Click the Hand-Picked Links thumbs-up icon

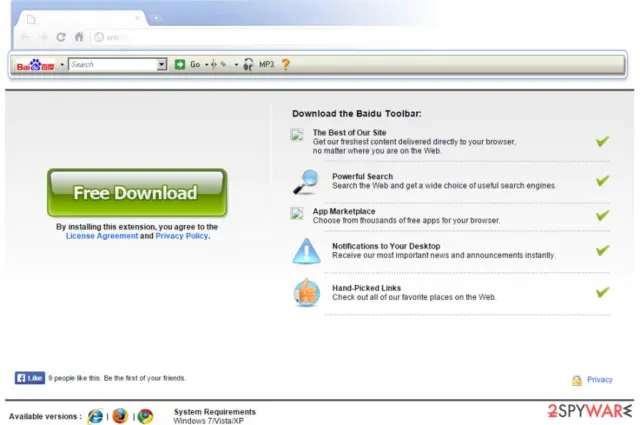coord(307,292)
